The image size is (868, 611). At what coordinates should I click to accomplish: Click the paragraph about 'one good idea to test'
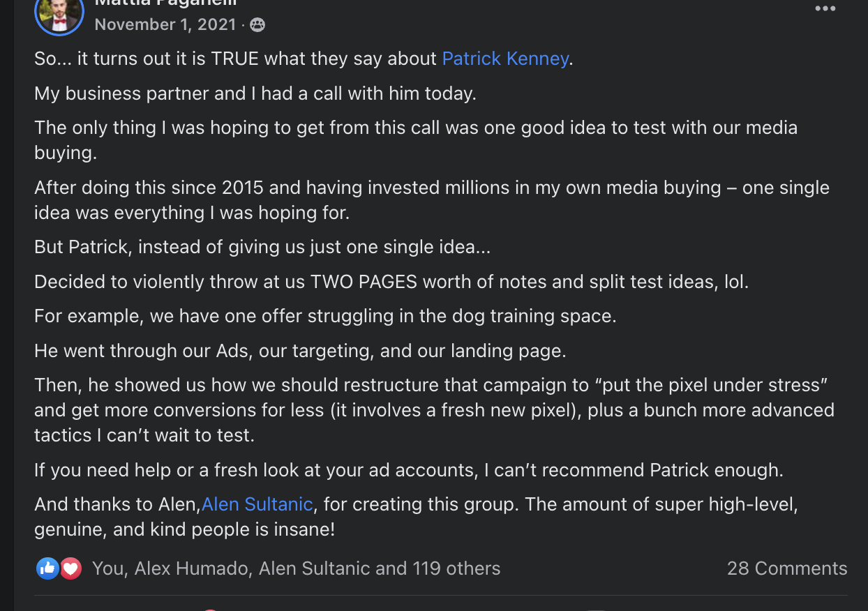[415, 128]
